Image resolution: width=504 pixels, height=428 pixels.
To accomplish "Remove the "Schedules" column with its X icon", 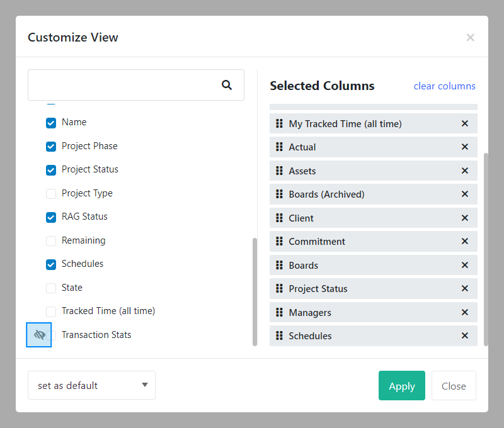I will (x=464, y=335).
